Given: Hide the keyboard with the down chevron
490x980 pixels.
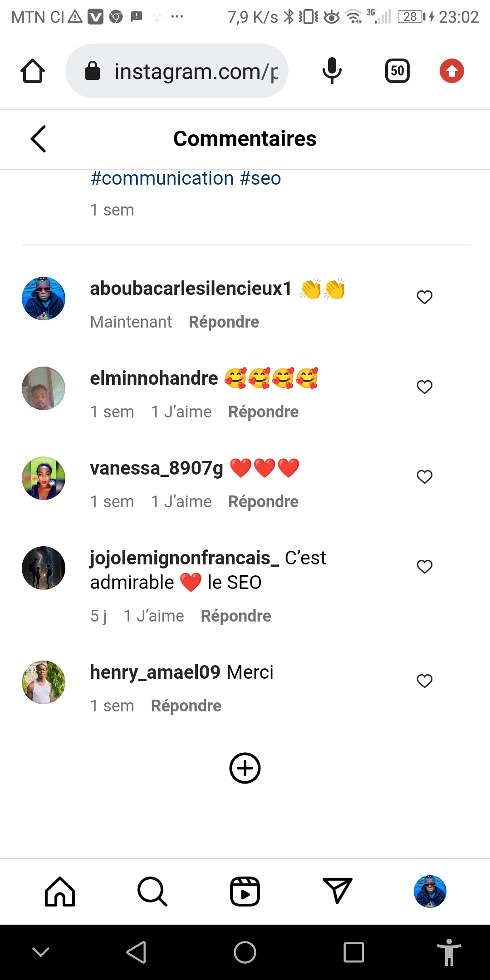Looking at the screenshot, I should point(41,952).
